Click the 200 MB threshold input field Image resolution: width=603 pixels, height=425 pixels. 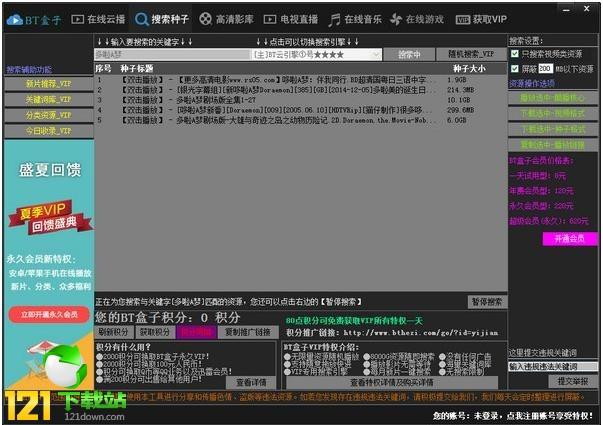[545, 69]
